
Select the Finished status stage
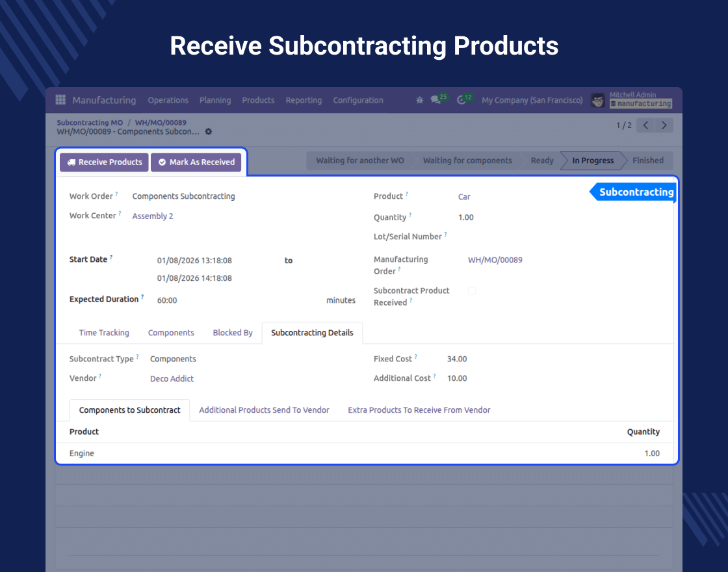647,161
